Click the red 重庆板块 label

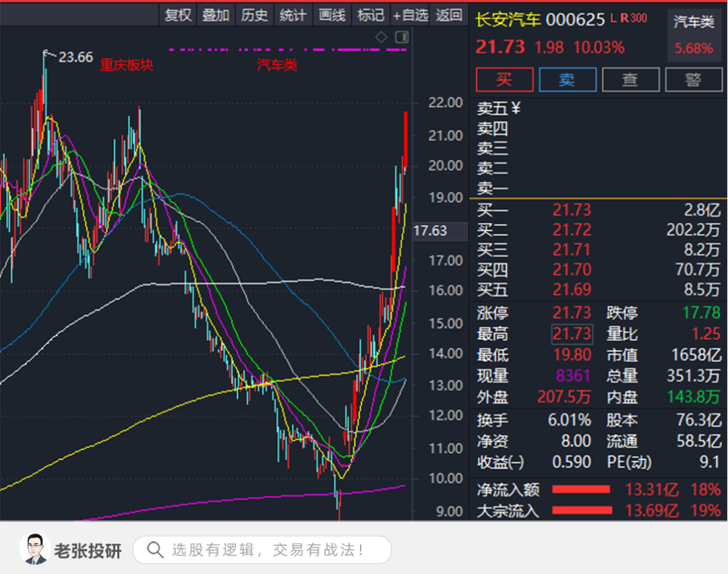[126, 65]
